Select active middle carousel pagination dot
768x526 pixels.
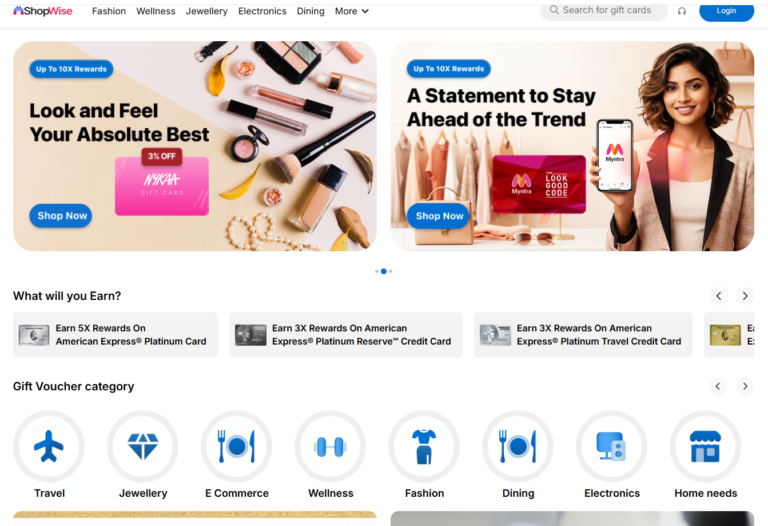pos(384,271)
